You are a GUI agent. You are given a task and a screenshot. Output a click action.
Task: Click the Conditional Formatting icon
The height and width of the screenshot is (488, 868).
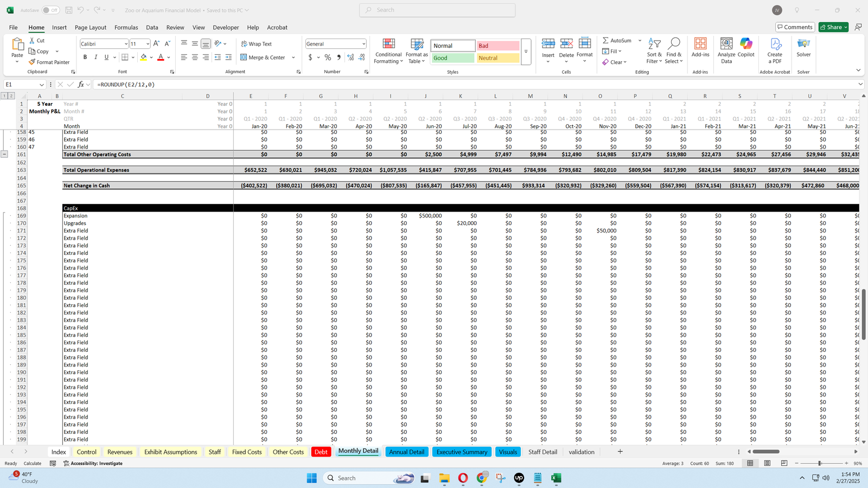(388, 45)
